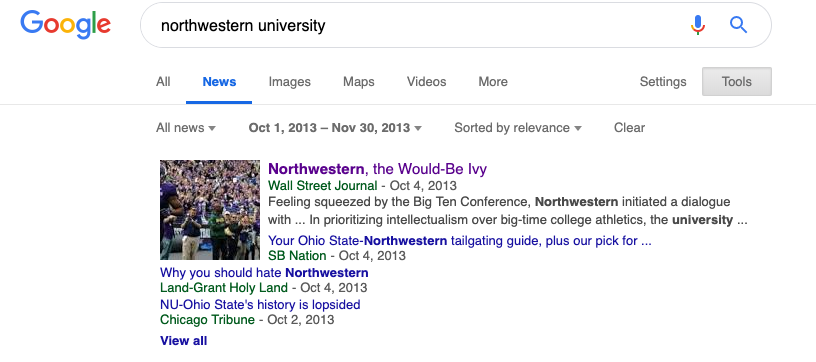The image size is (816, 362).
Task: Open the More menu
Action: [x=493, y=82]
